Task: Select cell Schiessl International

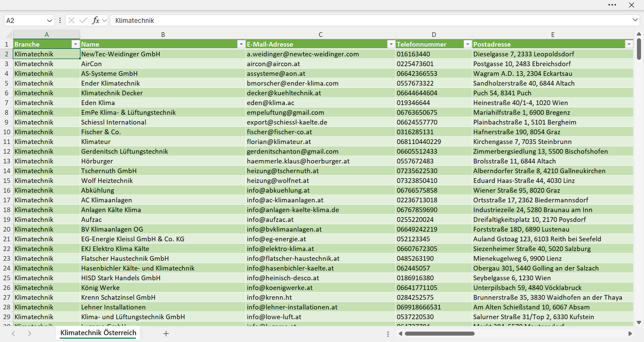Action: tap(163, 122)
